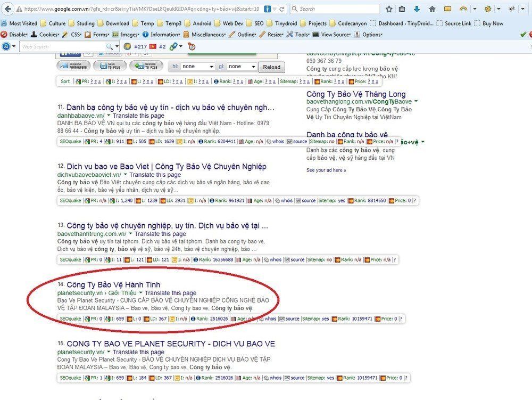This screenshot has height=400, width=532.
Task: Go back using the browser back arrow
Action: pyautogui.click(x=7, y=9)
